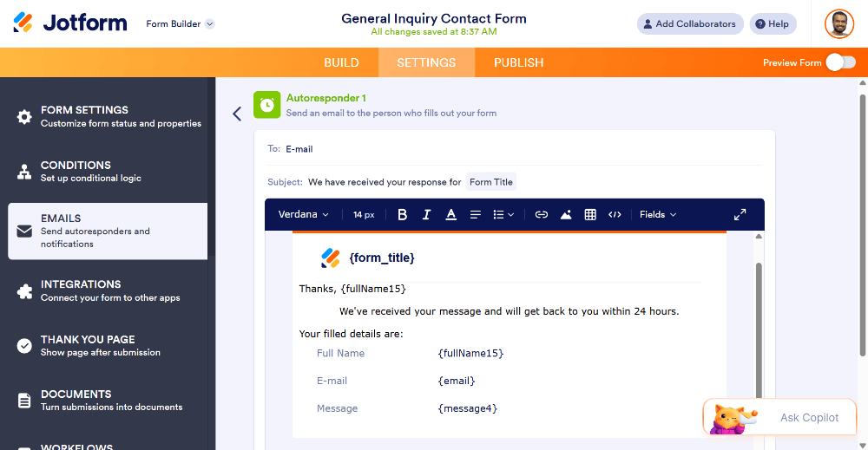The width and height of the screenshot is (868, 450).
Task: Switch to the SETTINGS tab
Action: (426, 62)
